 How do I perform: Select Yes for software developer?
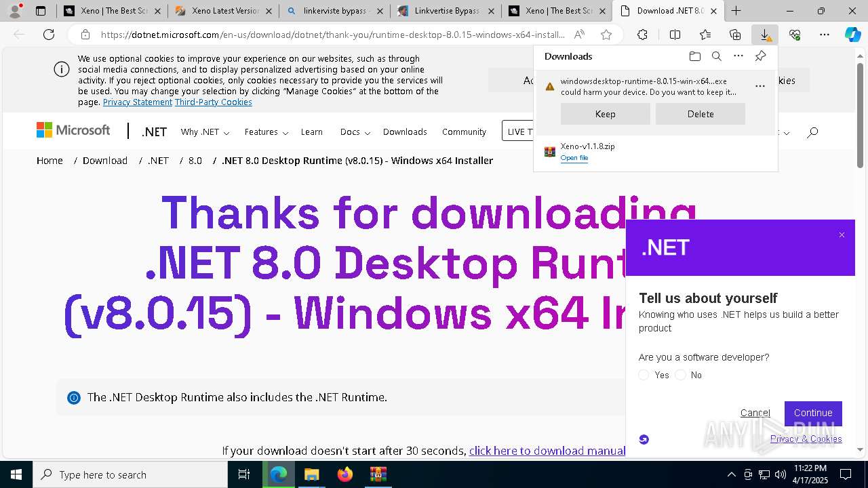click(x=644, y=375)
